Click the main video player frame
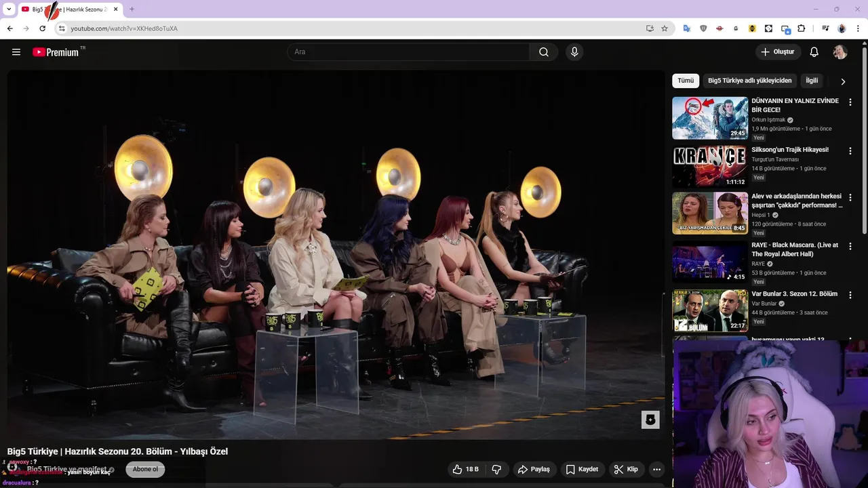The height and width of the screenshot is (488, 868). point(336,255)
